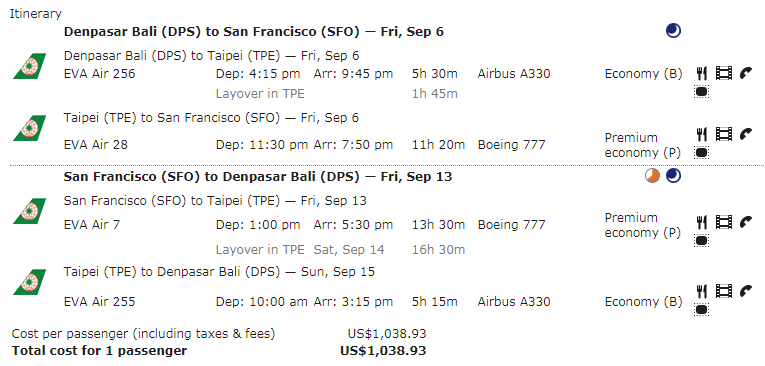Image resolution: width=765 pixels, height=366 pixels.
Task: Click the meal icon for EVA Air 256
Action: (x=702, y=74)
